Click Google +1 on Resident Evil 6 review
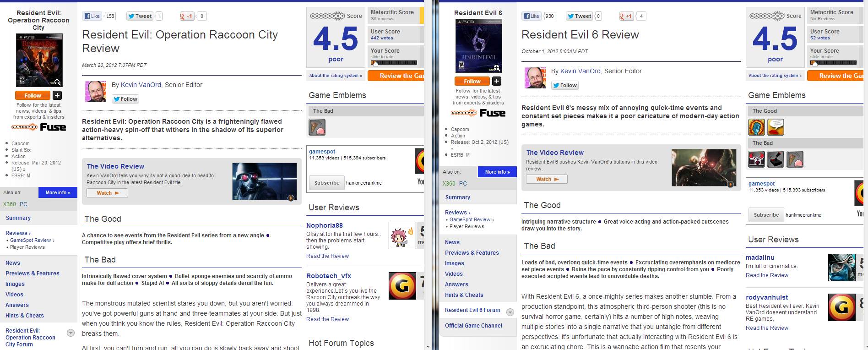 coord(626,16)
